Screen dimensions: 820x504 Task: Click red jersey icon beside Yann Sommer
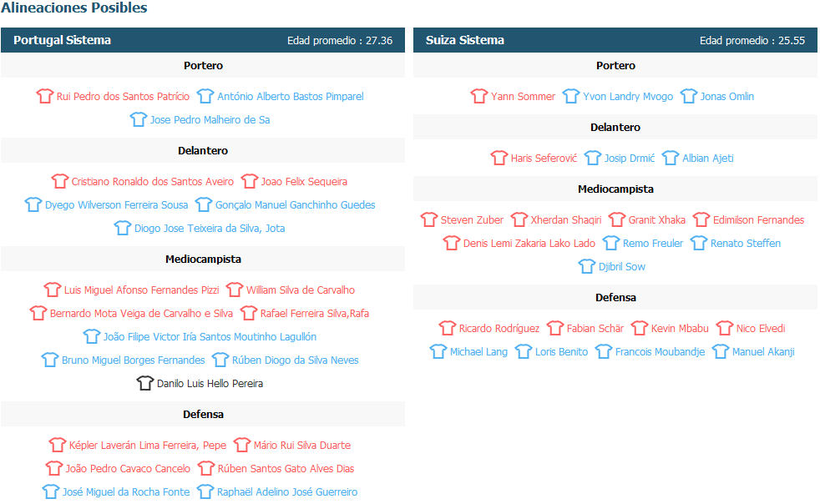[479, 96]
